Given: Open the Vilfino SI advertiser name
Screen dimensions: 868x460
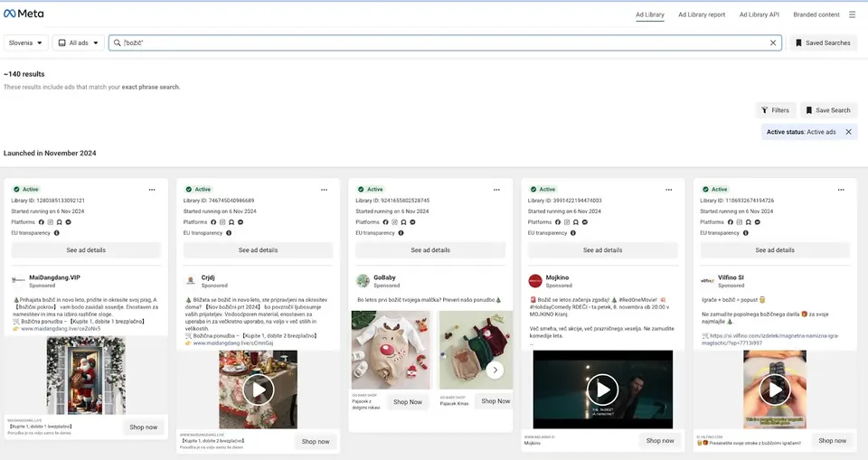Looking at the screenshot, I should tap(731, 277).
